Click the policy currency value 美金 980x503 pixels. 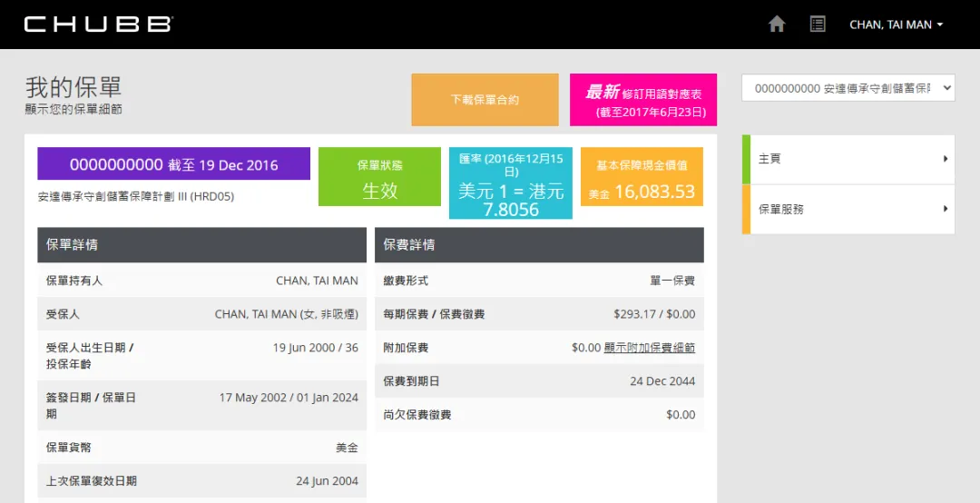347,448
